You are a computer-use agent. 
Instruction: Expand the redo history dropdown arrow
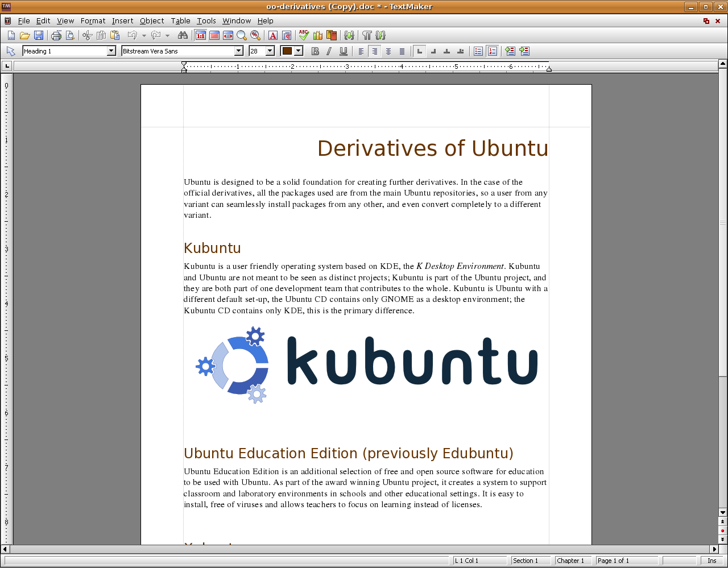pyautogui.click(x=167, y=35)
